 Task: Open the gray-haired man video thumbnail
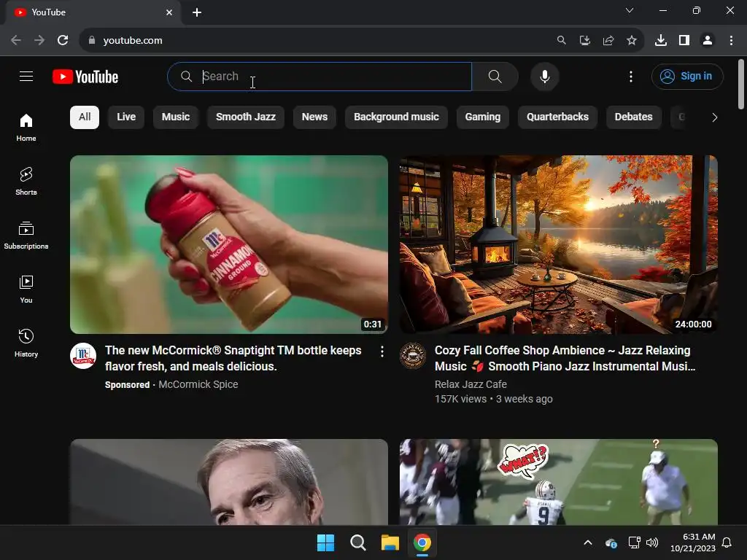229,482
